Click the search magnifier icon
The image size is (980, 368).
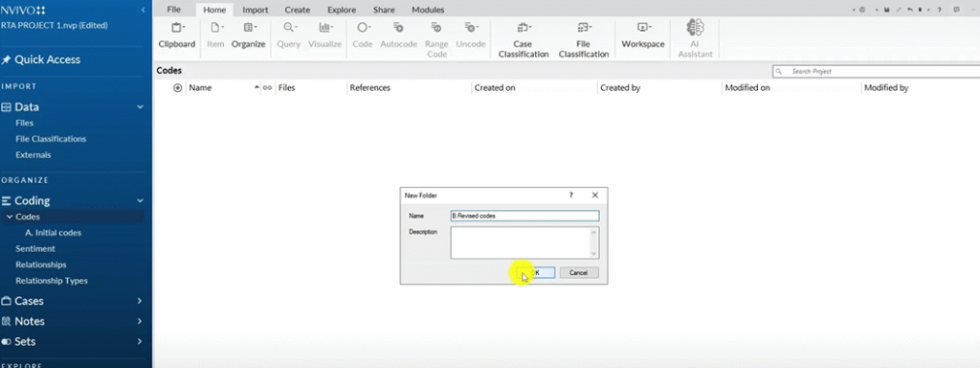(x=779, y=72)
